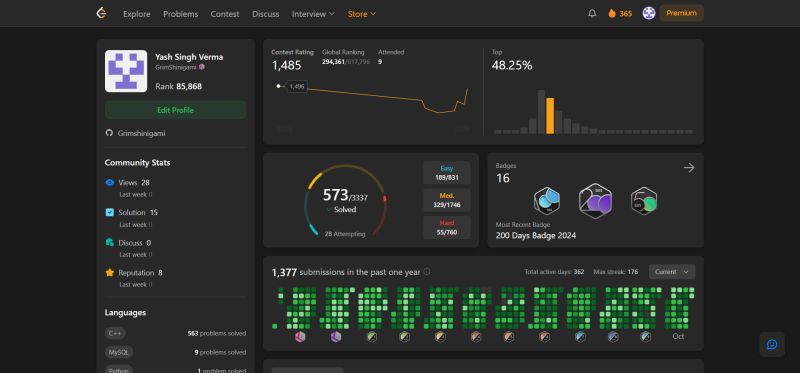Image resolution: width=800 pixels, height=373 pixels.
Task: Open the Current year dropdown
Action: click(x=671, y=271)
